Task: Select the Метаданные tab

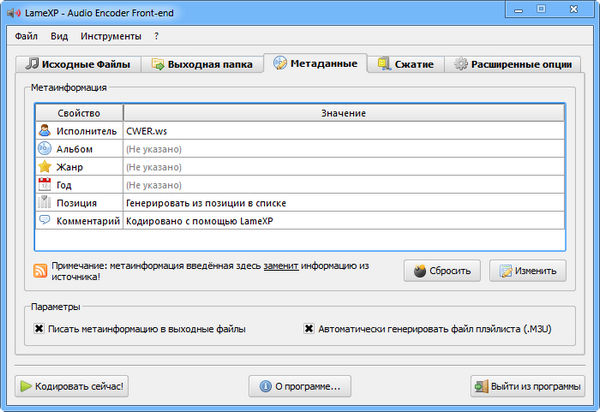Action: point(316,63)
